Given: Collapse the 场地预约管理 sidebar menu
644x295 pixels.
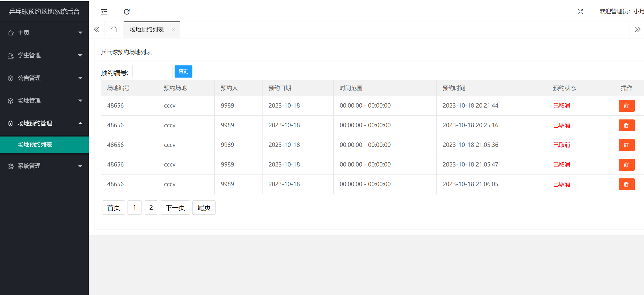Looking at the screenshot, I should (44, 123).
